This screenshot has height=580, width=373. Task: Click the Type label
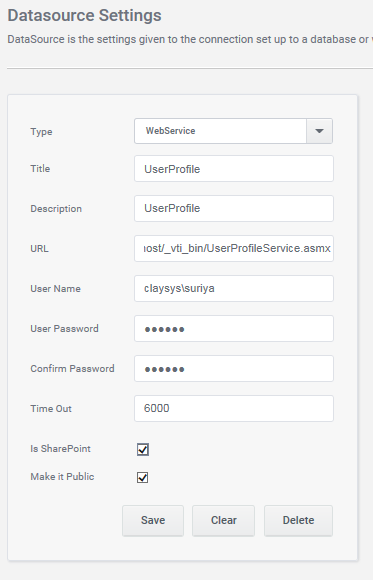41,132
